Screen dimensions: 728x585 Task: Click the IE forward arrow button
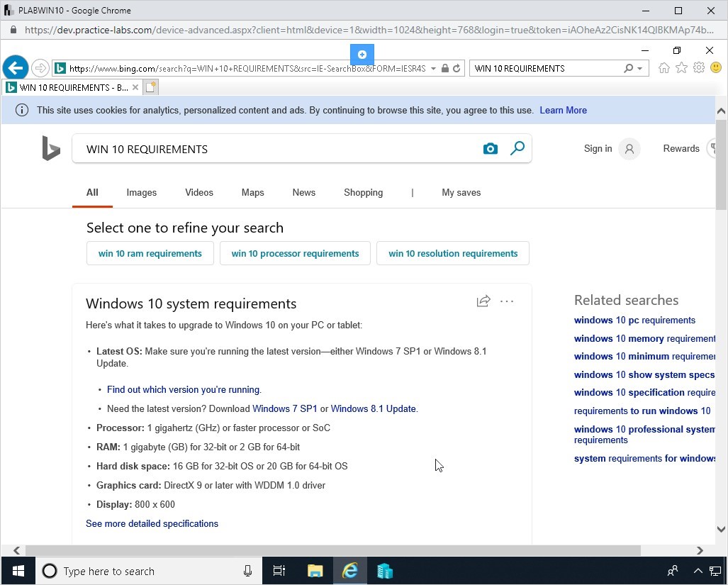(x=40, y=68)
